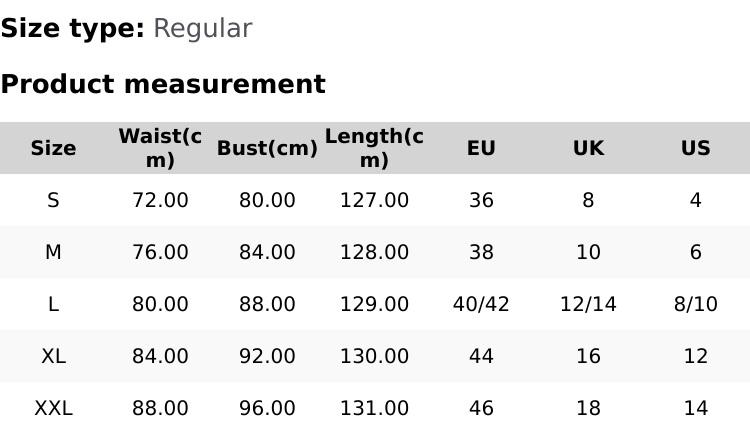Click the 92.00 bust cell
Viewport: 750px width, 434px height.
click(x=267, y=356)
